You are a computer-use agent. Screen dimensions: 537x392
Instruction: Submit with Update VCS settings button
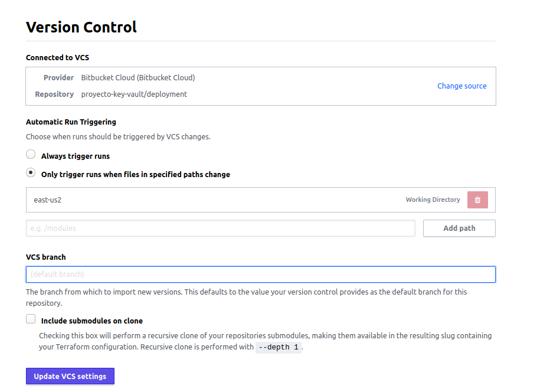pyautogui.click(x=70, y=376)
